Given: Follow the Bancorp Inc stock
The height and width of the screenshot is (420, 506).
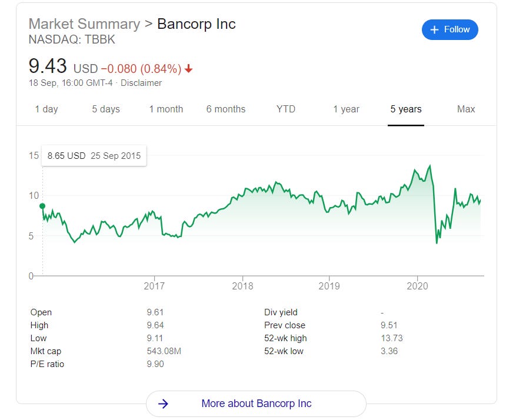Looking at the screenshot, I should [x=450, y=29].
